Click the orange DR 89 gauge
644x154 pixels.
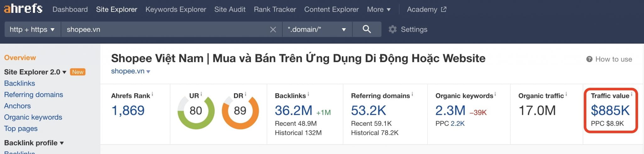coord(240,111)
